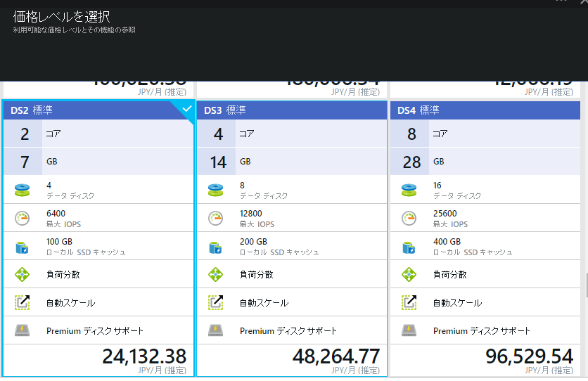Click the max IOPS gauge icon in DS2
Screen dimensions: 588x381
pyautogui.click(x=22, y=218)
